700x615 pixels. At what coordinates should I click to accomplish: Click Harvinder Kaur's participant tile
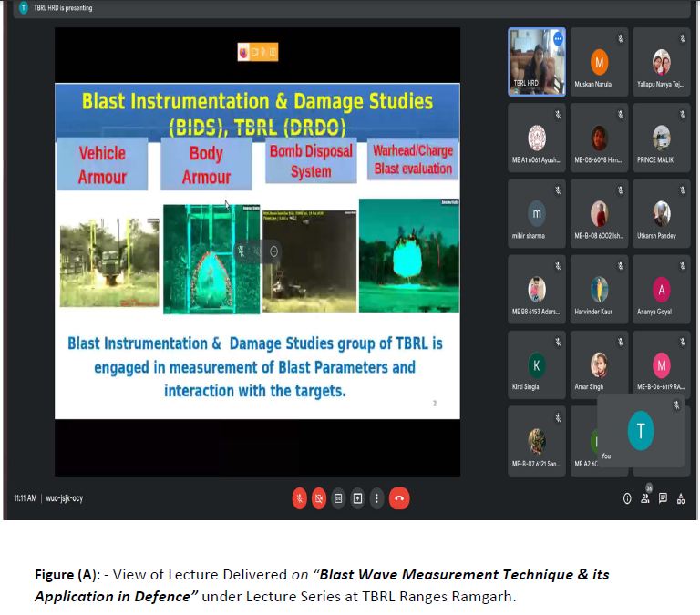(x=599, y=289)
